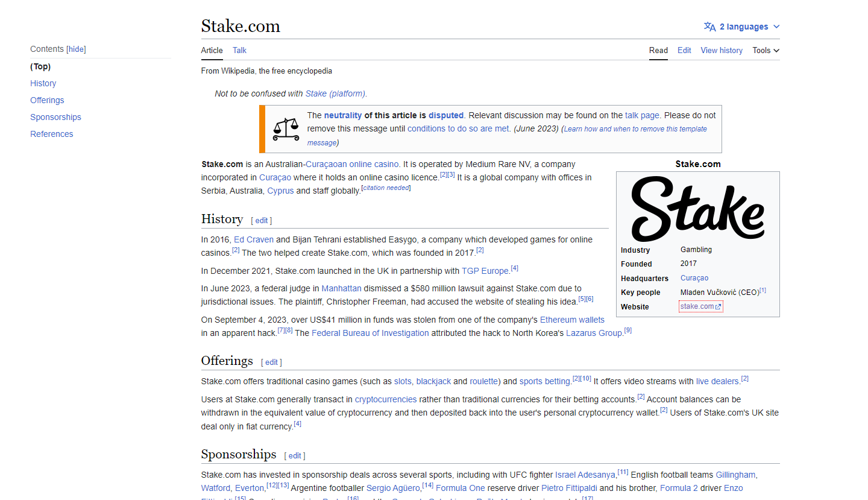
Task: Open the TGP Europe link
Action: point(485,271)
